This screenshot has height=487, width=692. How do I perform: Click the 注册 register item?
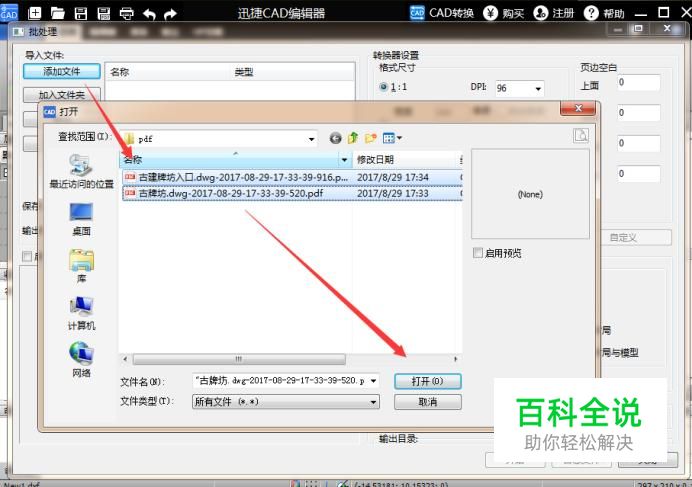(553, 13)
